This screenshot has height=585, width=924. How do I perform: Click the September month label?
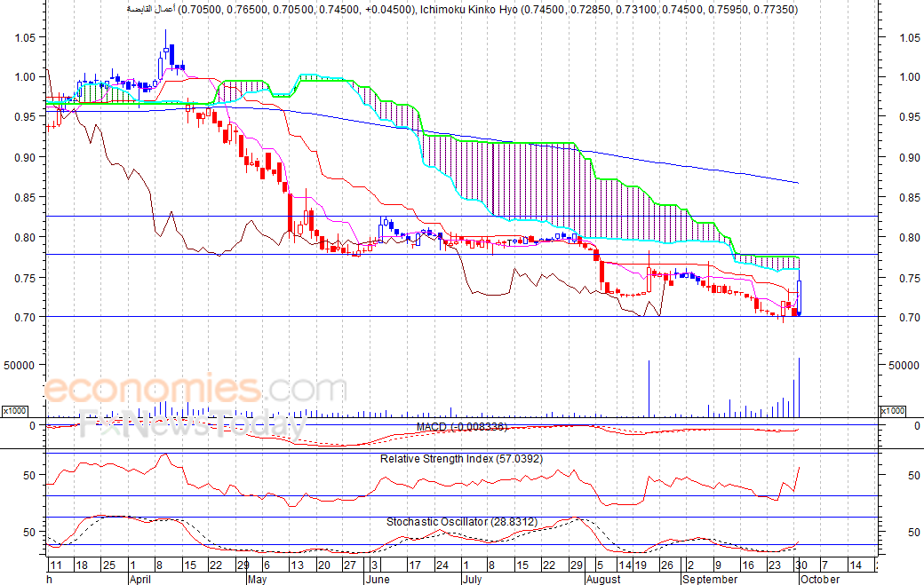[710, 579]
